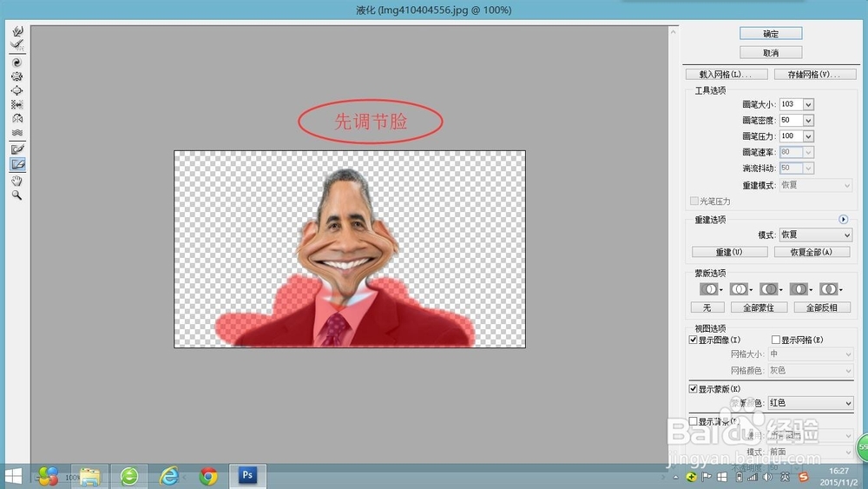Open the 重建选项 模式 dropdown
Screen dimensions: 868x489
(815, 235)
